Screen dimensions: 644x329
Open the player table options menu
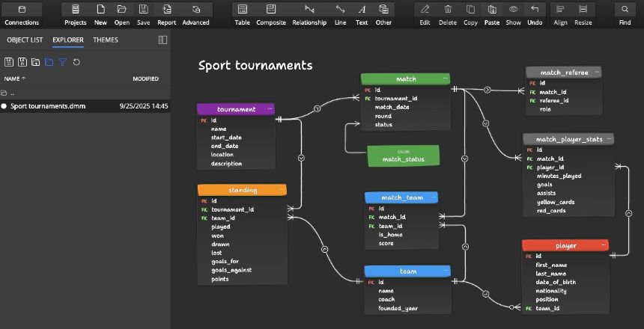point(604,245)
